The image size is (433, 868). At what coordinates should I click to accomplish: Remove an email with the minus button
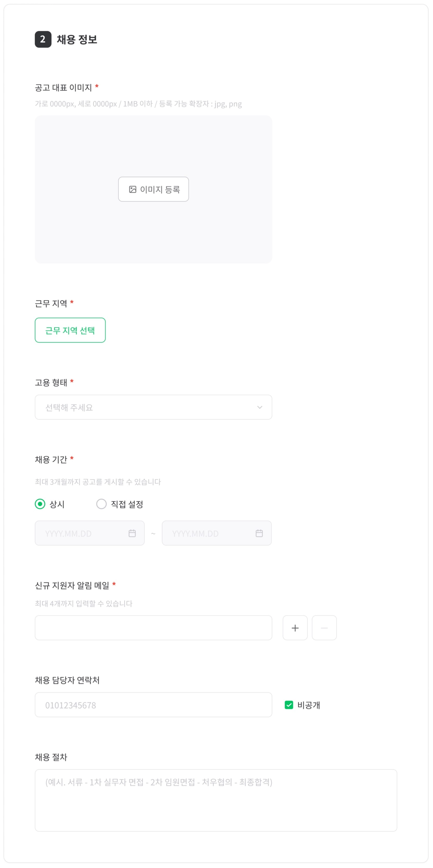[x=324, y=628]
